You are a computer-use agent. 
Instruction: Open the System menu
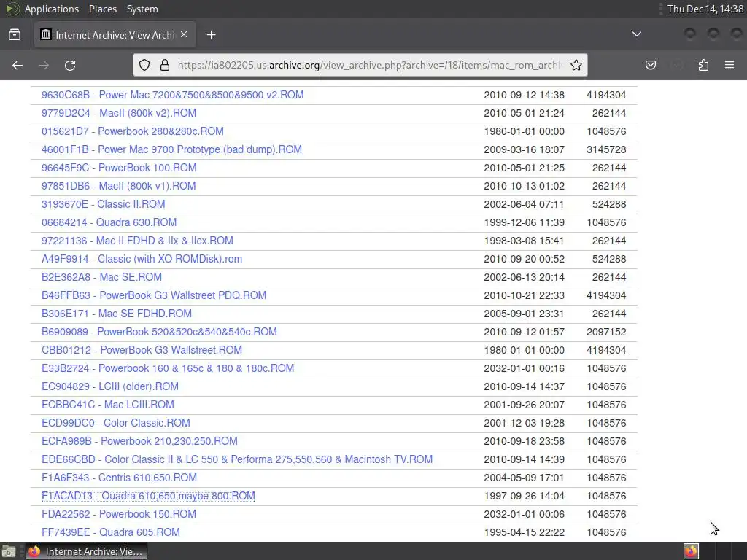(142, 9)
